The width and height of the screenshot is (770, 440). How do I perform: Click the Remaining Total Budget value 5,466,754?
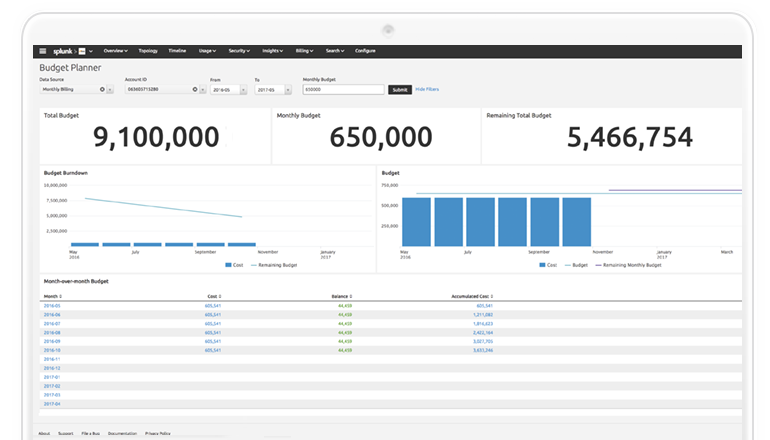coord(630,137)
